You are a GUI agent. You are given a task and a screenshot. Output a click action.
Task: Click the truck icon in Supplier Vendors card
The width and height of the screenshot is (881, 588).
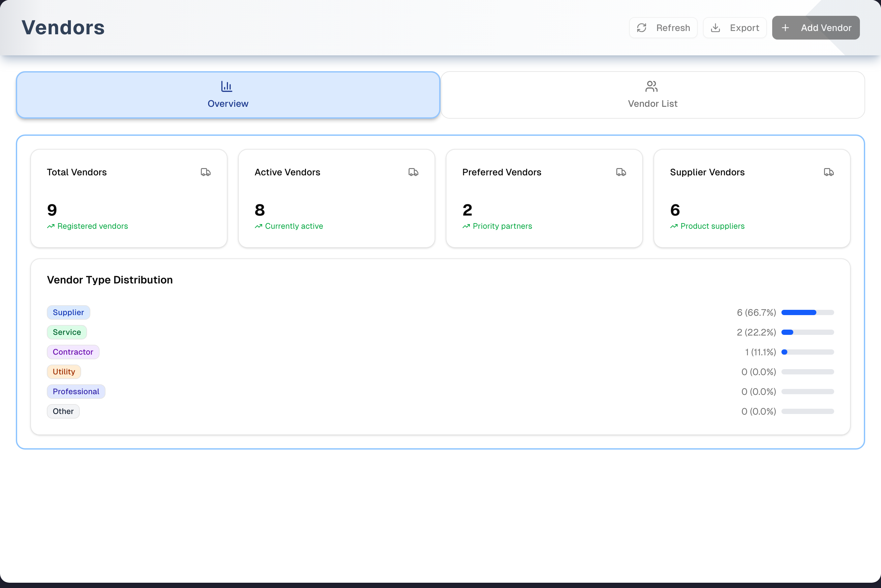pyautogui.click(x=829, y=172)
